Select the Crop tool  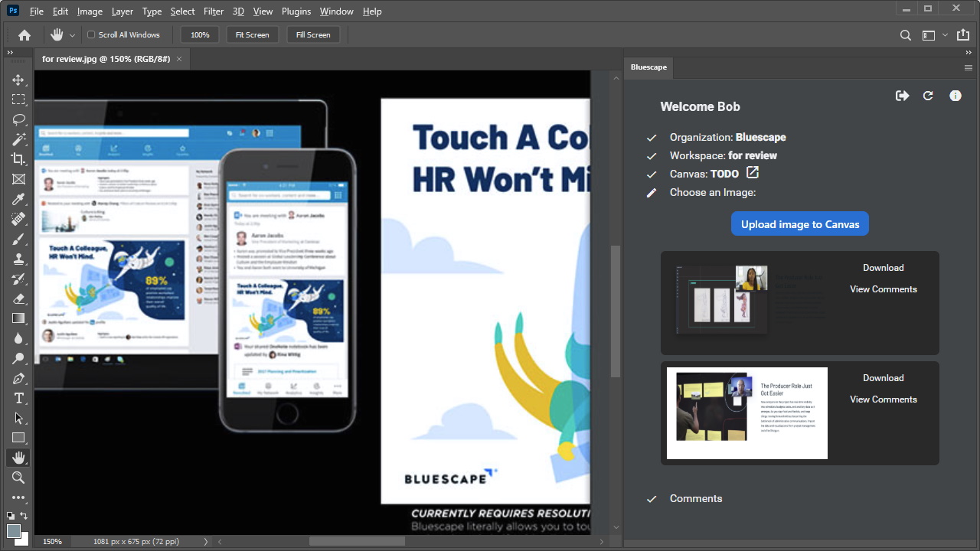18,159
